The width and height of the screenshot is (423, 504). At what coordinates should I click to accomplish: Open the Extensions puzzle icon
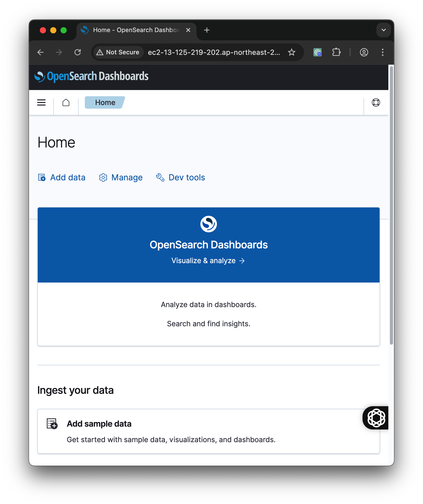click(x=336, y=53)
